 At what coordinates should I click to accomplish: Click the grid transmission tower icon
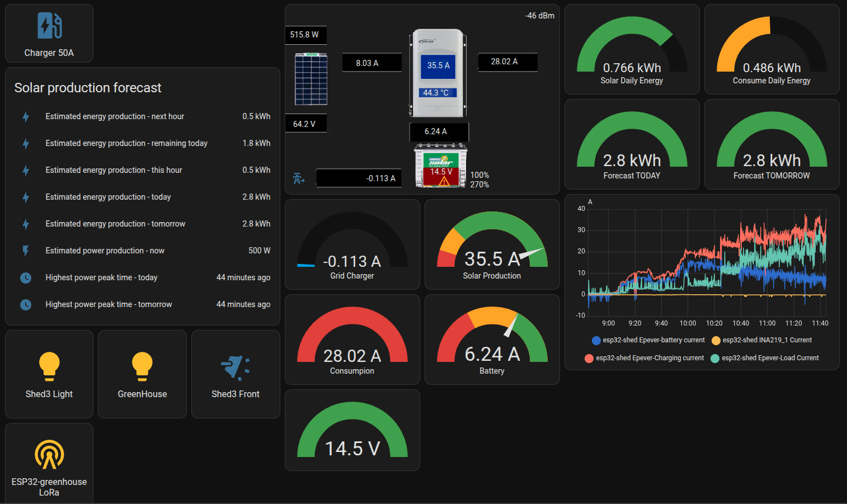299,178
